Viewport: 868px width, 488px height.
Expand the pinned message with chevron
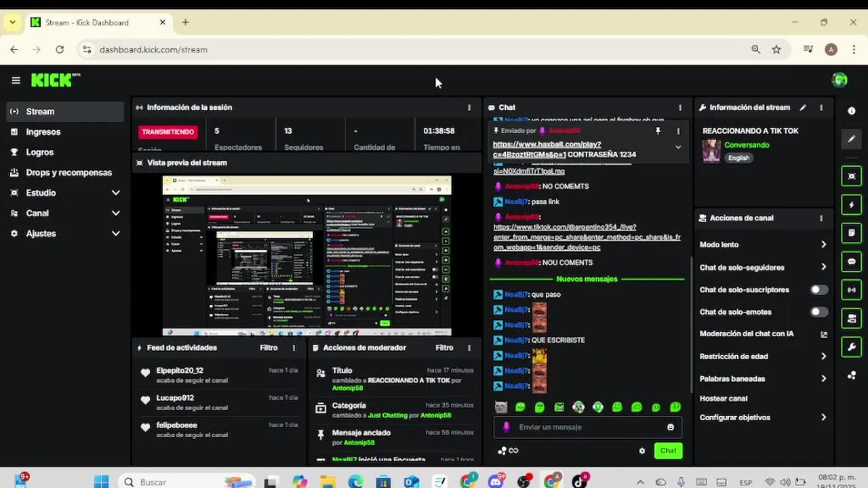(678, 147)
